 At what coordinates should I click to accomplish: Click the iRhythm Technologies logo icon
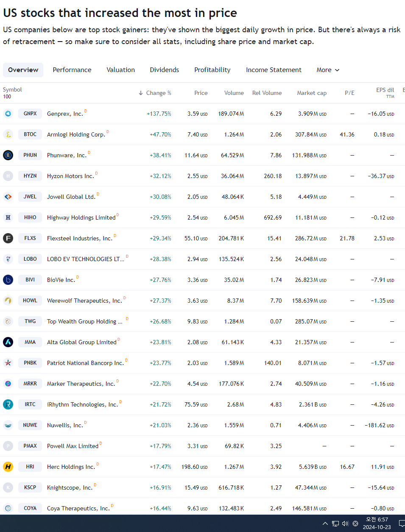coord(8,404)
